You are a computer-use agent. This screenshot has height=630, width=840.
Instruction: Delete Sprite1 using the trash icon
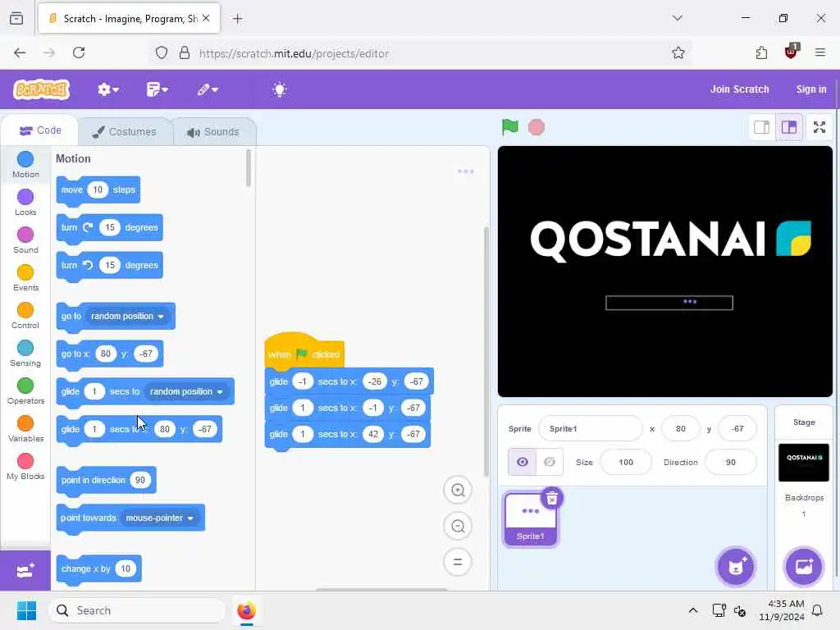552,499
